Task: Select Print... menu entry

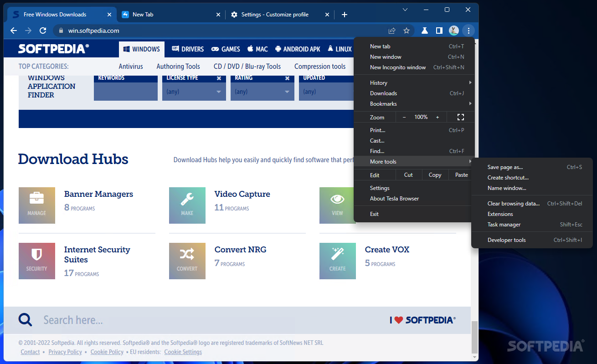Action: tap(414, 130)
